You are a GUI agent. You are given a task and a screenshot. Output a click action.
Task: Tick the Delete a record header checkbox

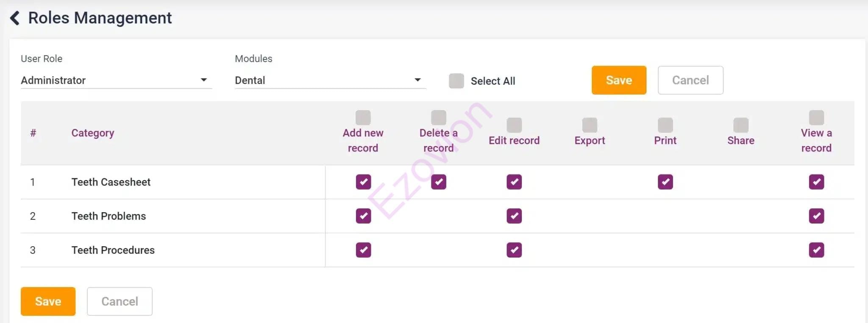(438, 118)
